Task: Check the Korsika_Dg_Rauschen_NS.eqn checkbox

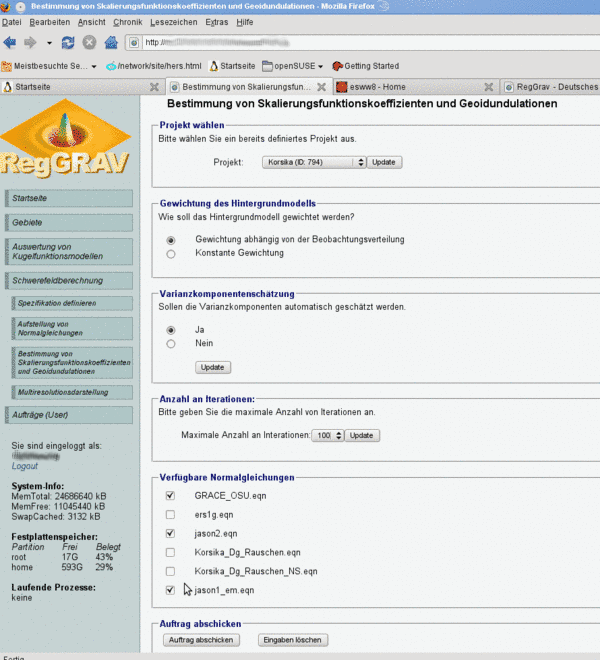Action: pos(170,571)
